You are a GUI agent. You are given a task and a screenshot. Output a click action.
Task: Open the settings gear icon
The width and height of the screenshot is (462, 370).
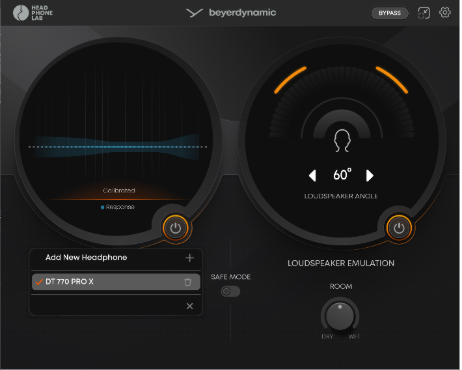445,13
